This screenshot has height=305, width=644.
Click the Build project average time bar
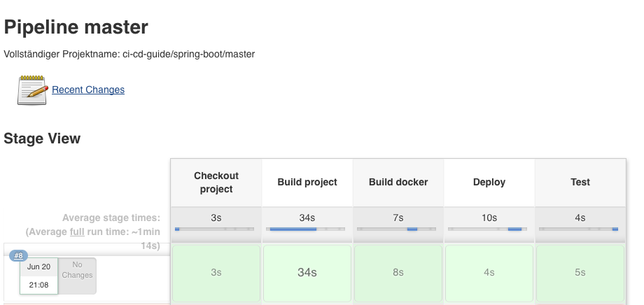pyautogui.click(x=307, y=229)
